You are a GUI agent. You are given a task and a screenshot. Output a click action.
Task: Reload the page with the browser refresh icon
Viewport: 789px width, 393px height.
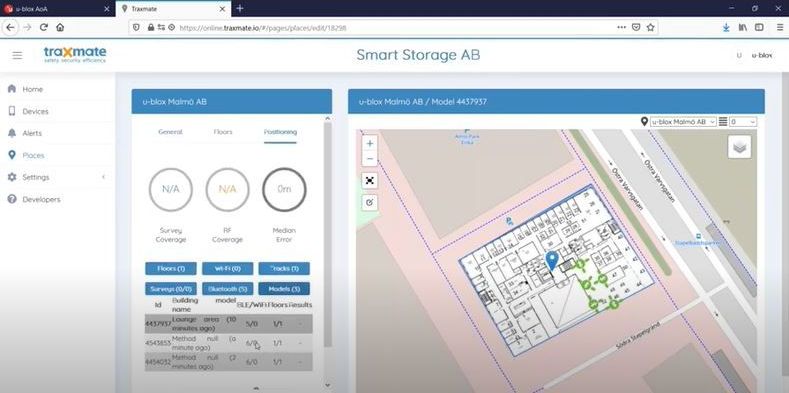click(44, 28)
